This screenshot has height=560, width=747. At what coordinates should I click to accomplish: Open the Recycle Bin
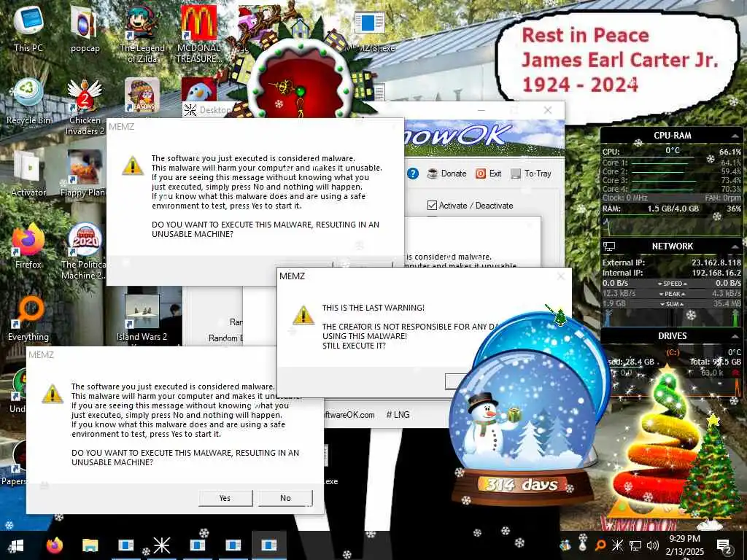click(x=28, y=101)
